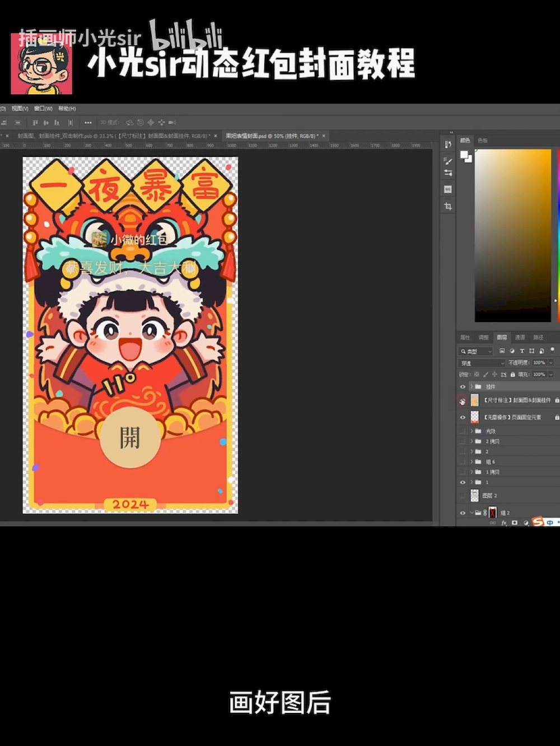
Task: Open the blend mode 穿透 dropdown
Action: pyautogui.click(x=482, y=363)
